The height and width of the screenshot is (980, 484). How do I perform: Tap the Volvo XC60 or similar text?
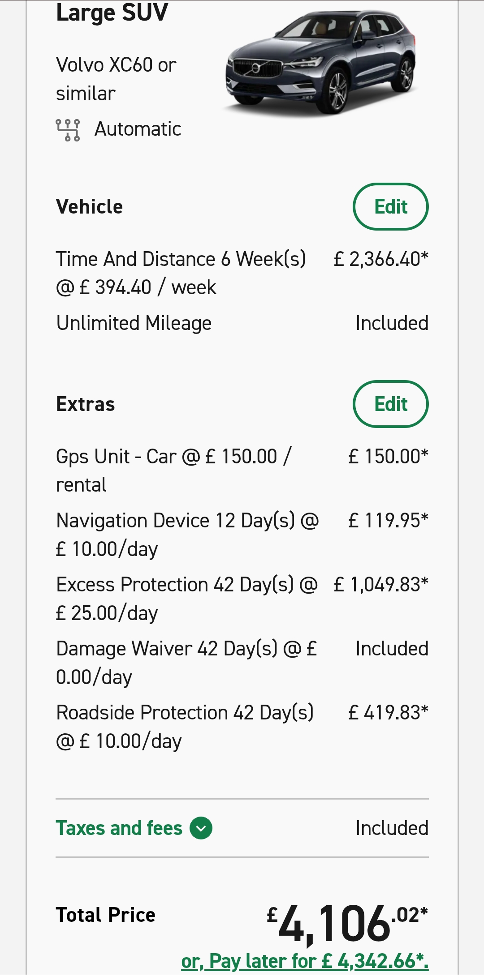click(116, 79)
